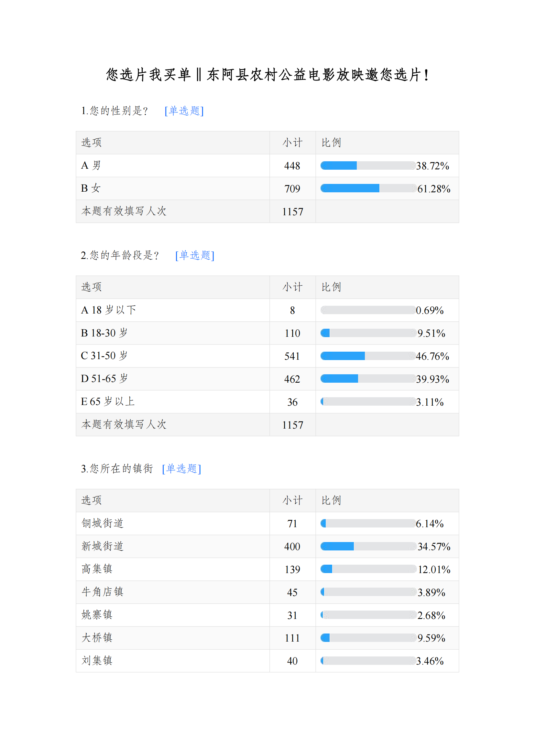Viewport: 535px width, 756px height.
Task: Click the 比例 column header in gender table
Action: (331, 143)
